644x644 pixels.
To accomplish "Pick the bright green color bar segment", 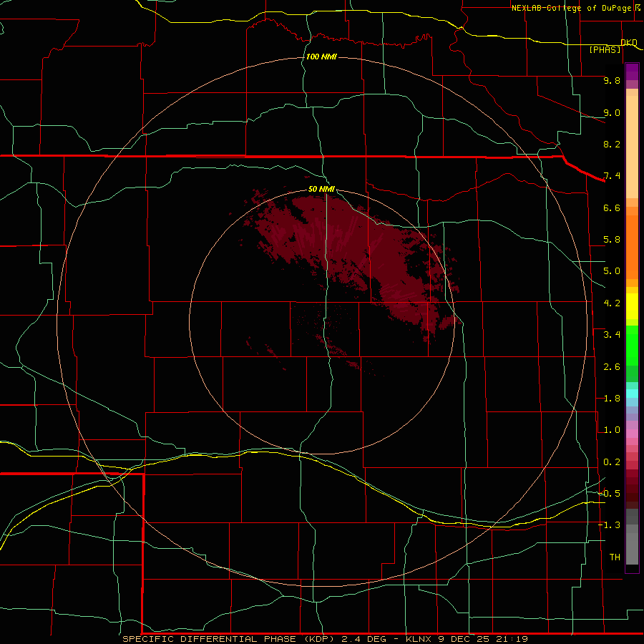I will click(632, 345).
